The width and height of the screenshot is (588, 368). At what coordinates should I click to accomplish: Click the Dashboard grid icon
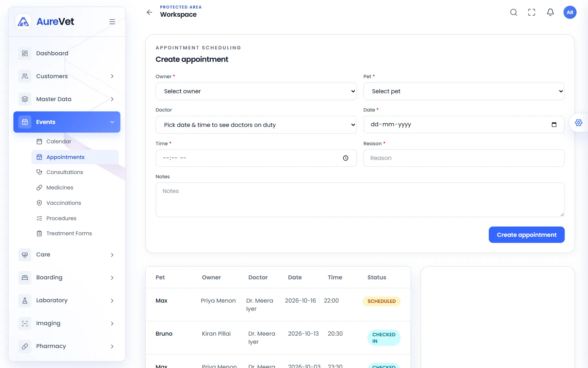tap(25, 53)
